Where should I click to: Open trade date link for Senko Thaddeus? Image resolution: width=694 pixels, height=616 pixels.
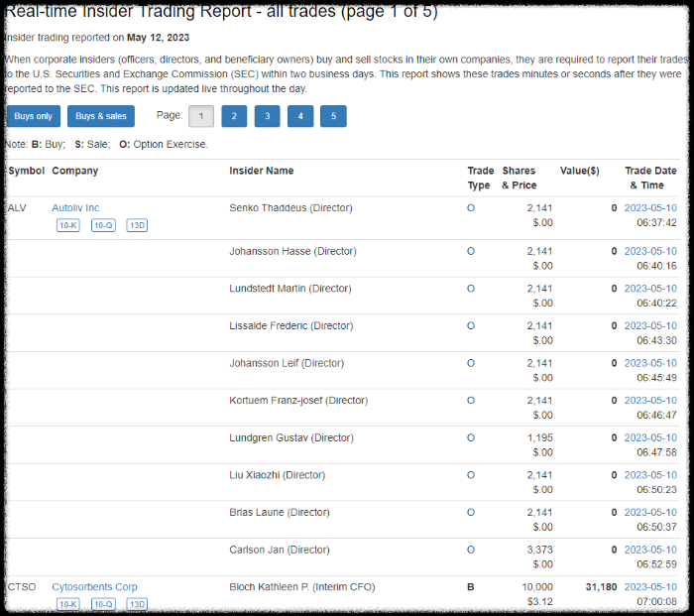coord(650,207)
